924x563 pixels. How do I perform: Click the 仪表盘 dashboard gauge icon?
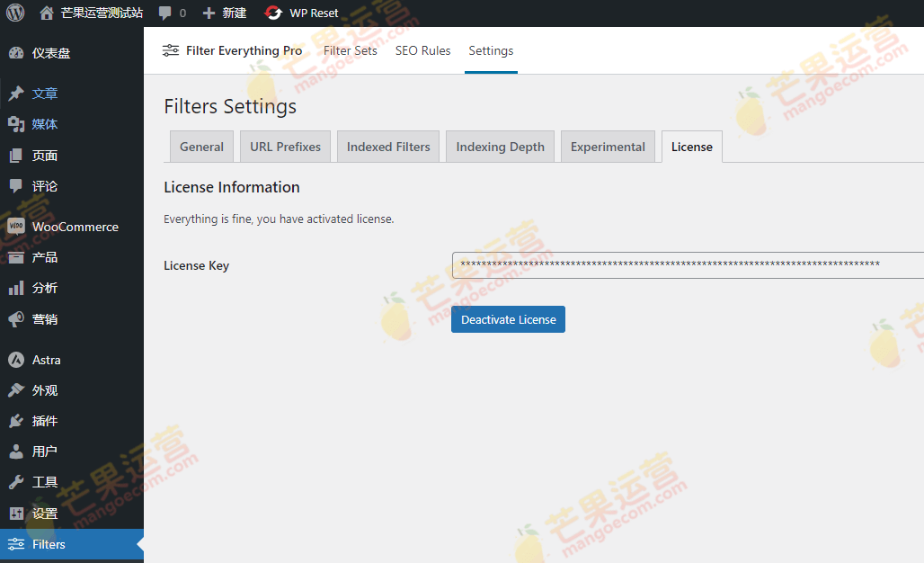coord(16,53)
